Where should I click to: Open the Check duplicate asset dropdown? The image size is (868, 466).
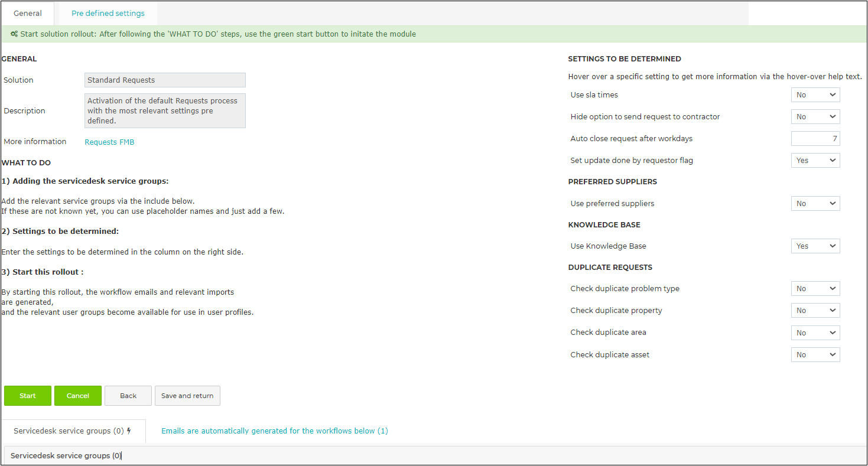point(815,355)
